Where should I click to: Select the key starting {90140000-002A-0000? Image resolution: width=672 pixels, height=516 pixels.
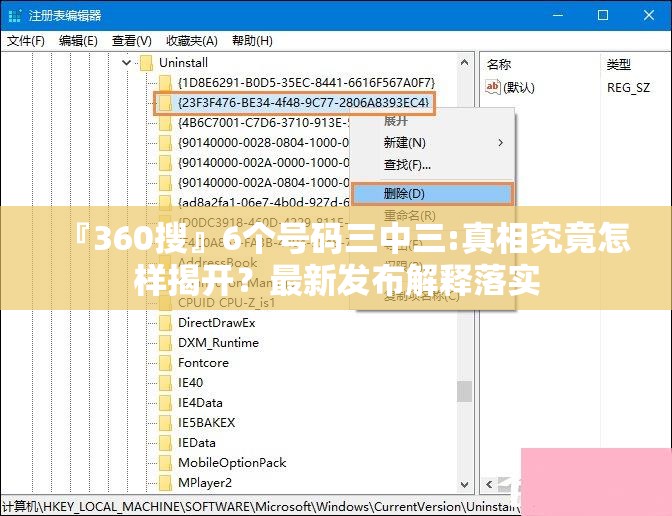tap(263, 163)
